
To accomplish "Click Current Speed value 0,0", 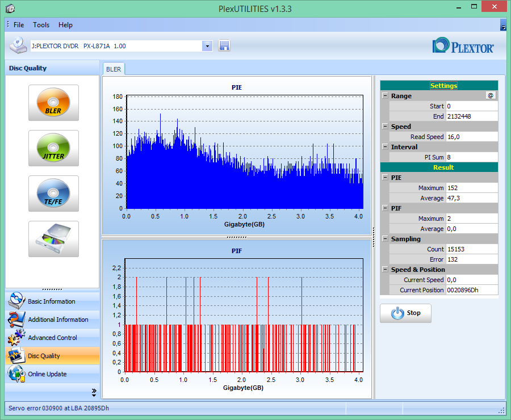I will (x=472, y=280).
